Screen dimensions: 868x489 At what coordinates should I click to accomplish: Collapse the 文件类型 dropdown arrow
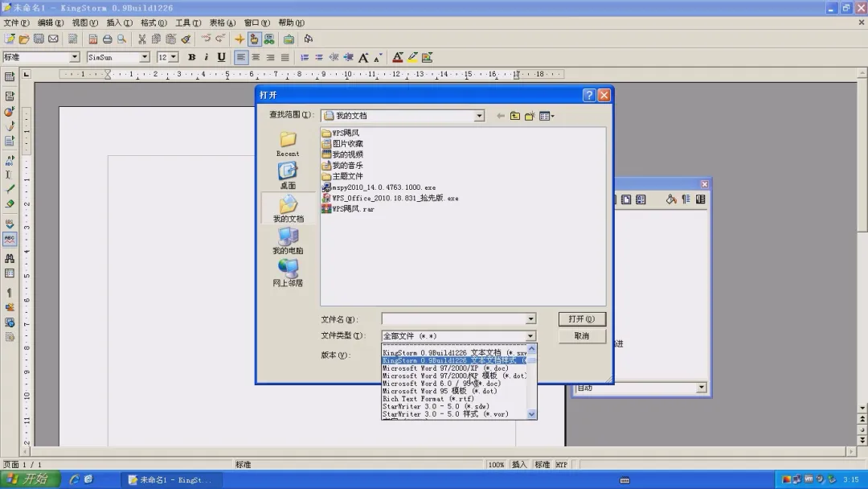click(530, 336)
